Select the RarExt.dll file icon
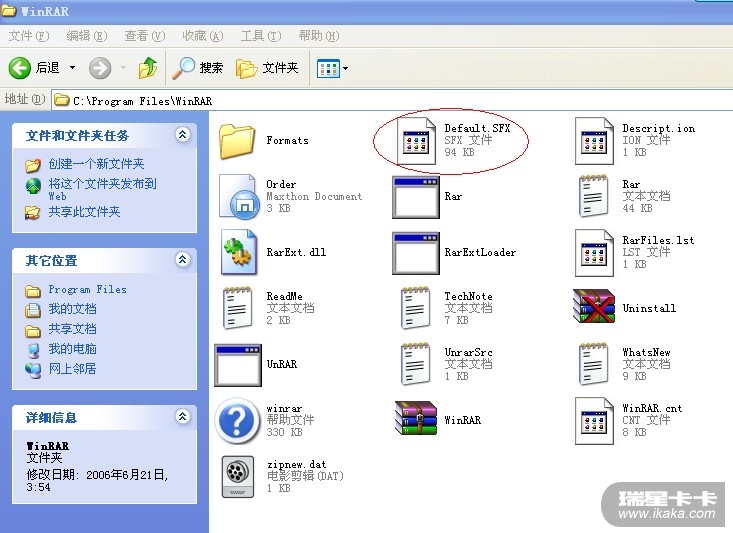 tap(239, 252)
